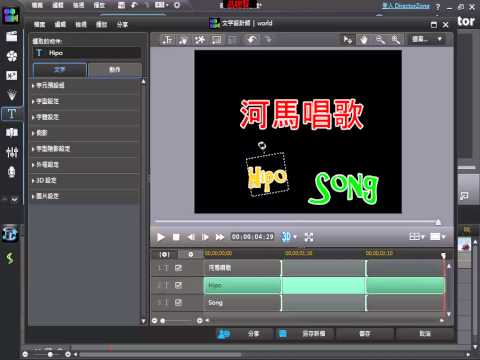The width and height of the screenshot is (480, 360).
Task: Click the keyframe timeline fit icon
Action: pyautogui.click(x=164, y=255)
